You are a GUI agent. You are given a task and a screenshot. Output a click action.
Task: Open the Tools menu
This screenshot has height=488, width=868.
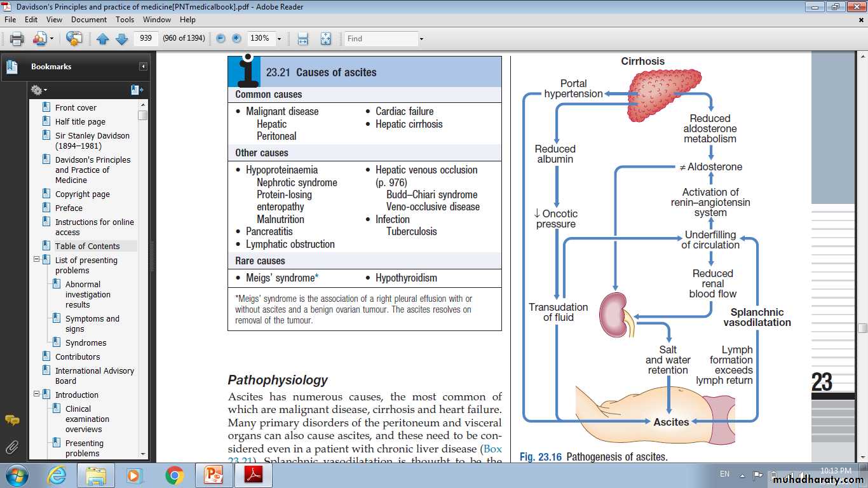[x=125, y=20]
